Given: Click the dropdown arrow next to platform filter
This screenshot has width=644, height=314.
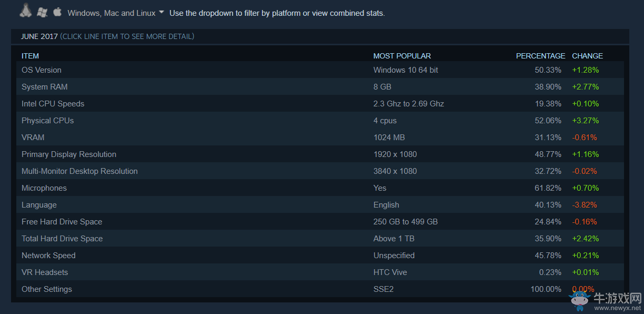Looking at the screenshot, I should [x=161, y=12].
